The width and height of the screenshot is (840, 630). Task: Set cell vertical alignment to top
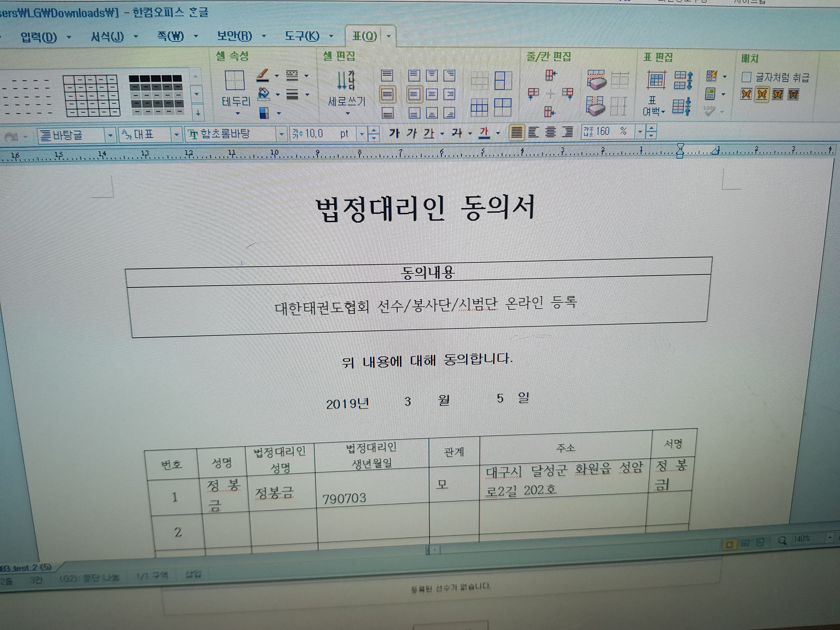(x=387, y=76)
